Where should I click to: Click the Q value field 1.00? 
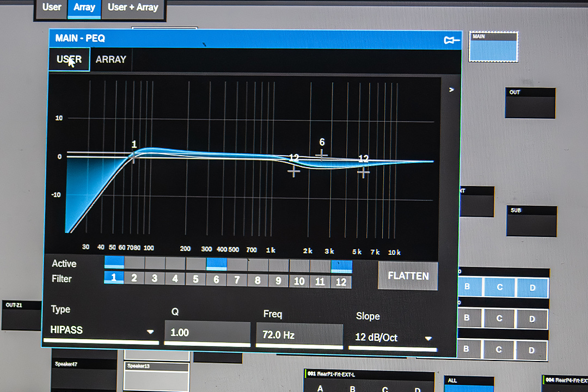(x=207, y=333)
